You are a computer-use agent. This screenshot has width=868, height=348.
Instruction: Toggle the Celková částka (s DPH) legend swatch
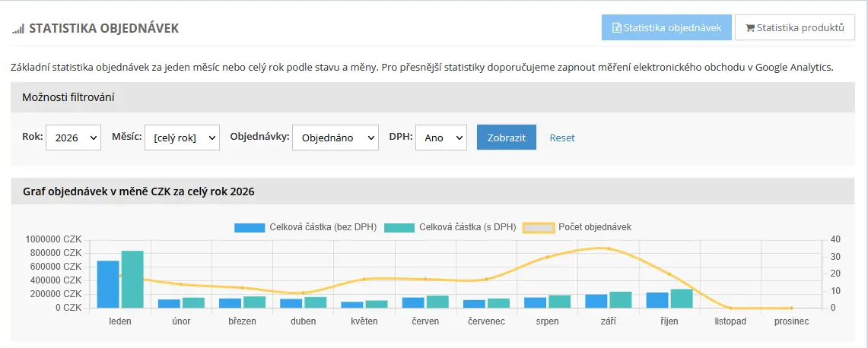click(399, 227)
